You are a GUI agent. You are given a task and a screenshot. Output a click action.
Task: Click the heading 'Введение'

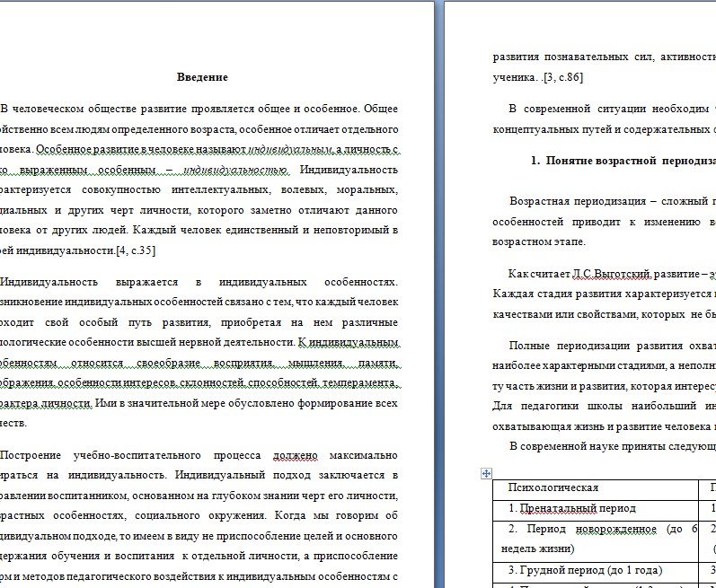pyautogui.click(x=202, y=77)
